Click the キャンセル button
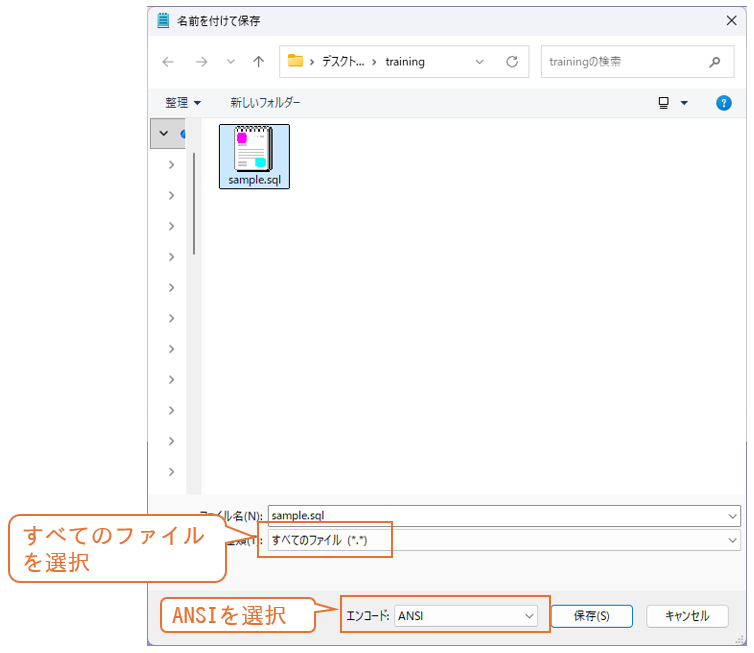 coord(687,616)
